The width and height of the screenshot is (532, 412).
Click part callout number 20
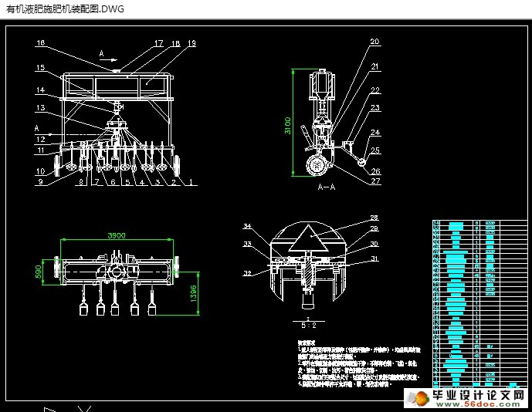(x=374, y=42)
